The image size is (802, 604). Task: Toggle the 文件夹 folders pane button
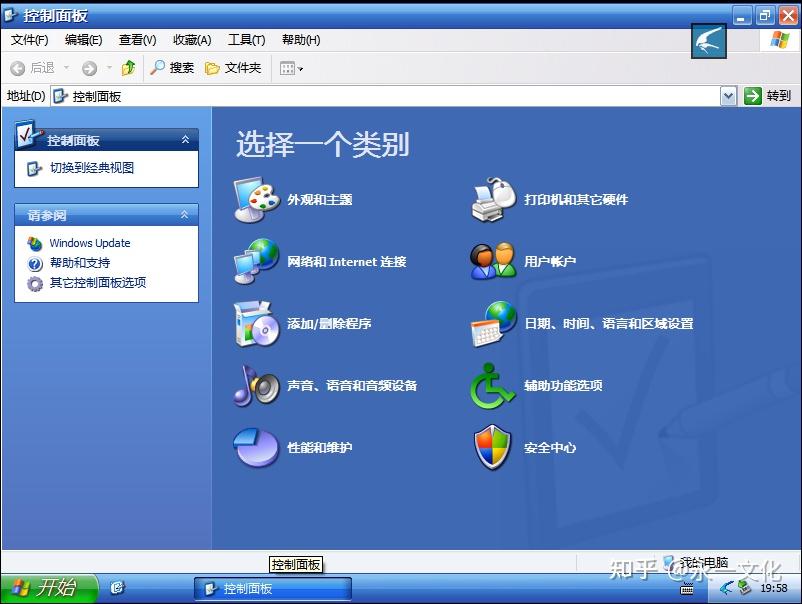click(233, 68)
